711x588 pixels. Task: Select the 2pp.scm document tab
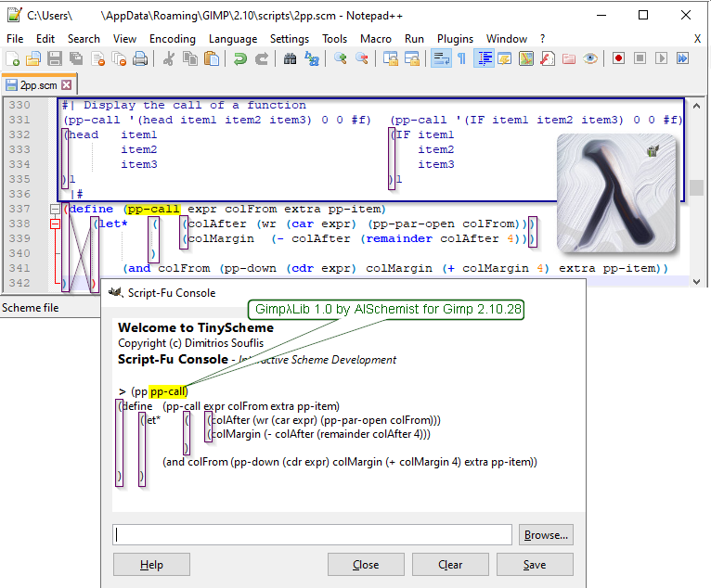(x=39, y=84)
